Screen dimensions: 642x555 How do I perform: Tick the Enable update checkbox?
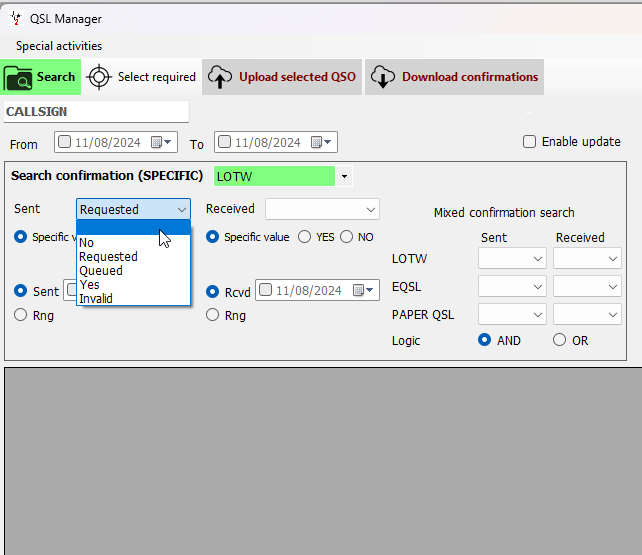(529, 142)
